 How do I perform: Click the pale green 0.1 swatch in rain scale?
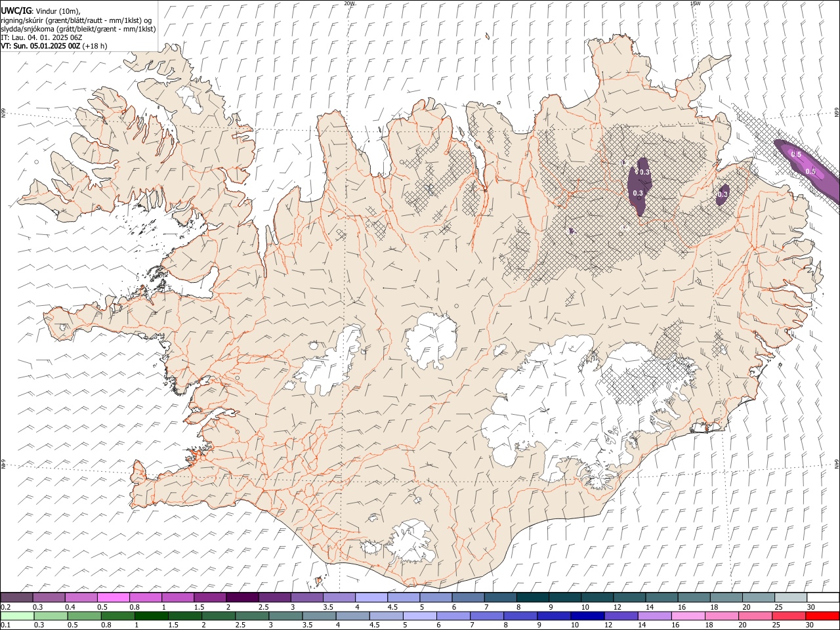point(18,616)
